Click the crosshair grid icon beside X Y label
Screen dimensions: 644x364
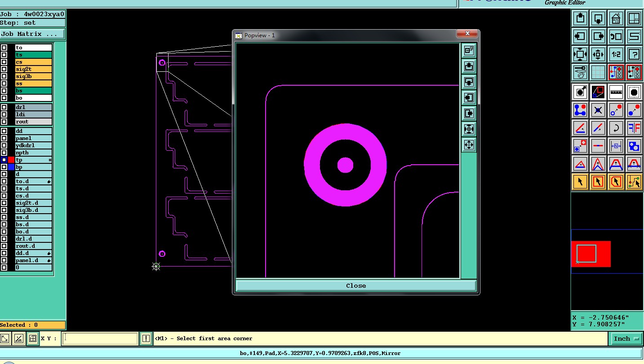coord(33,338)
